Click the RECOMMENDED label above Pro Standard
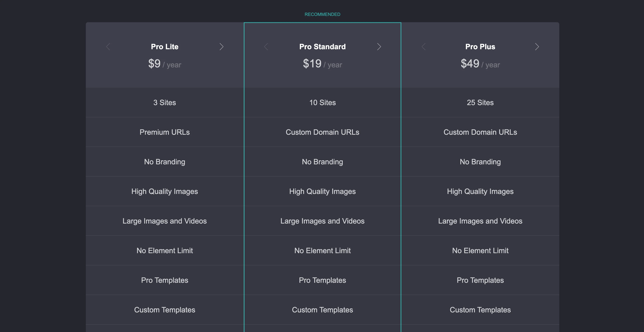 [x=322, y=14]
